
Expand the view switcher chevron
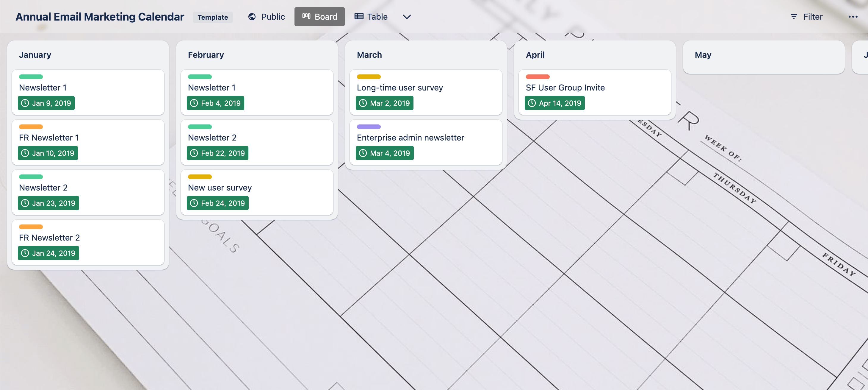(406, 17)
